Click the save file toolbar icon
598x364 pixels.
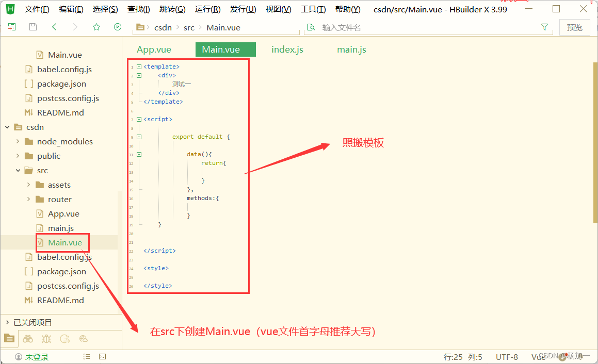point(33,27)
